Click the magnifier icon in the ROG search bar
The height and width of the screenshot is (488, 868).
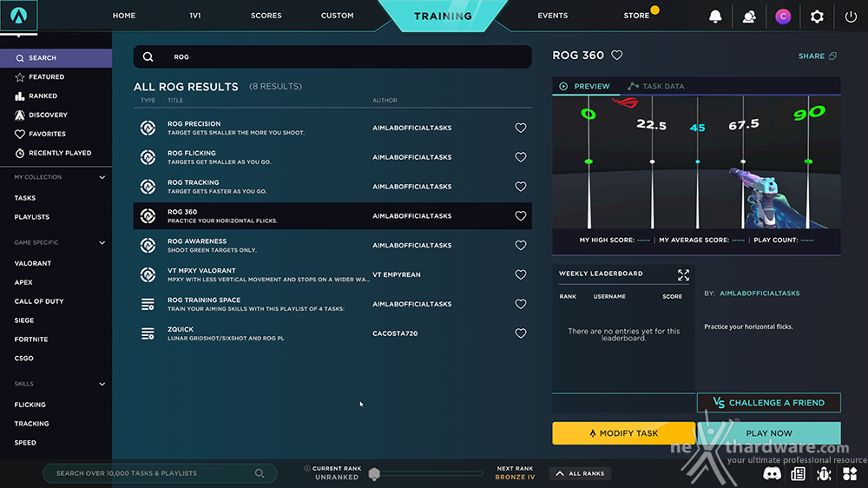(148, 57)
